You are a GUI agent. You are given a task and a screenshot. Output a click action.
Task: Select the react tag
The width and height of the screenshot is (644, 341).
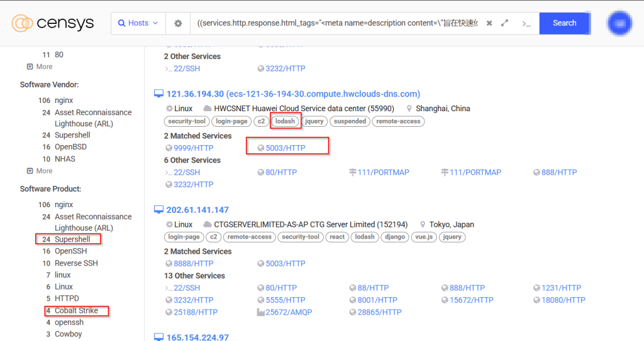pos(337,237)
